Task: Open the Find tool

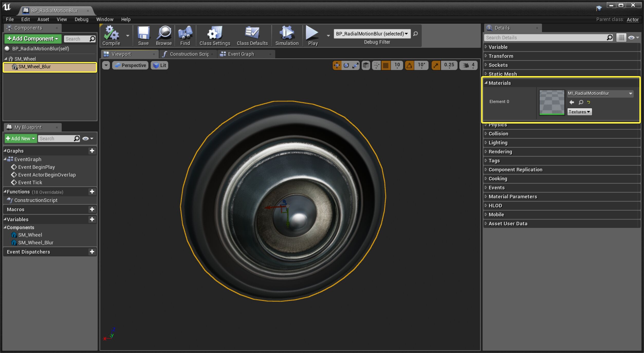Action: (185, 35)
